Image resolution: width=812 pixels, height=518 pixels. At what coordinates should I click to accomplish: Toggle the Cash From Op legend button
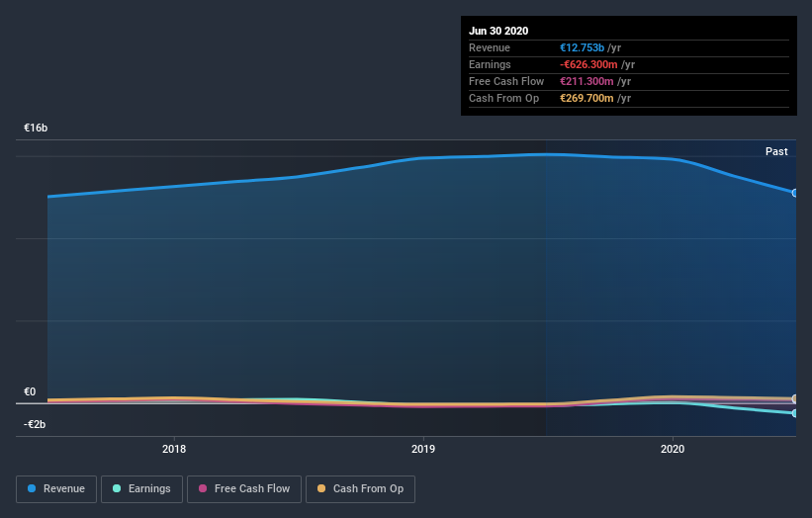pyautogui.click(x=360, y=489)
